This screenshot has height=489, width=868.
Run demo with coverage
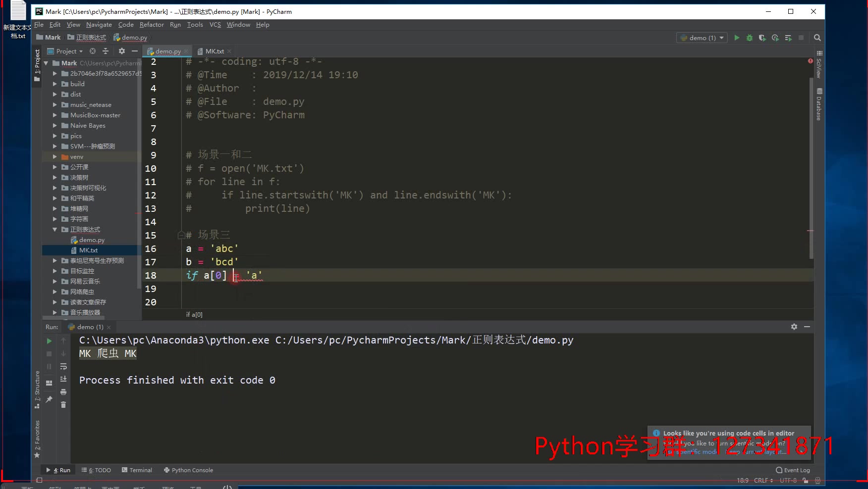(762, 37)
